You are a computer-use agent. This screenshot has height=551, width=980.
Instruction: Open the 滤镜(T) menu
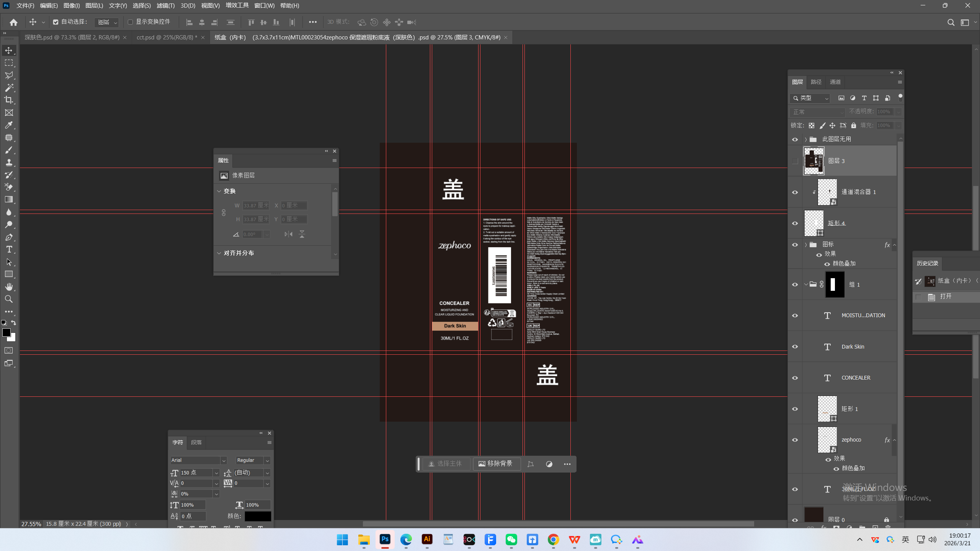coord(165,6)
